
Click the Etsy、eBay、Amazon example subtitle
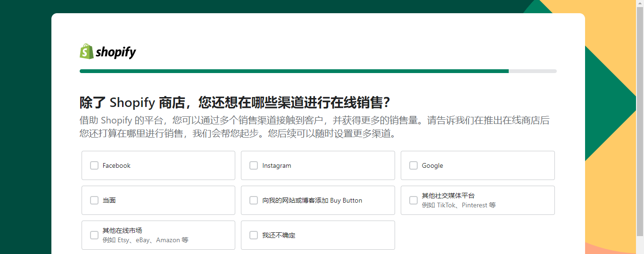click(145, 240)
